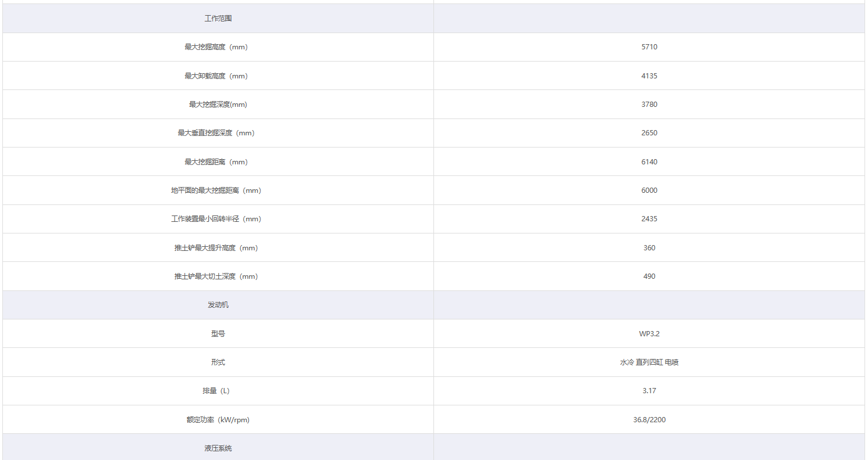Click the 工作范围 section header
The height and width of the screenshot is (460, 868).
pos(218,19)
